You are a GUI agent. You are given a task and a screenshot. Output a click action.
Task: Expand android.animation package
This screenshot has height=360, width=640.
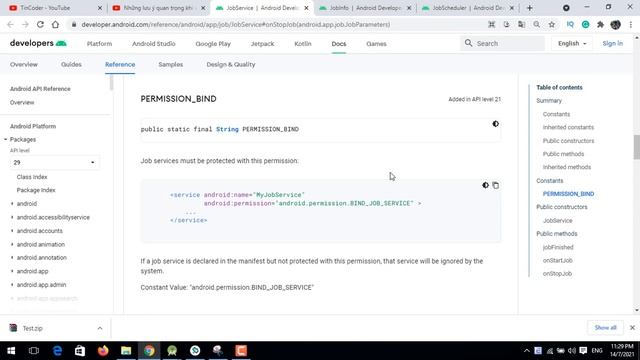pyautogui.click(x=12, y=244)
